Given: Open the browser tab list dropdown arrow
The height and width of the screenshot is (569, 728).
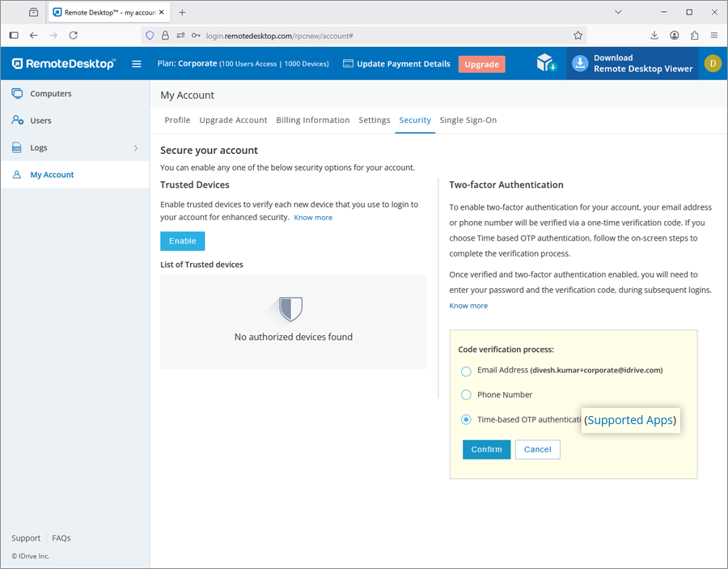Looking at the screenshot, I should pyautogui.click(x=618, y=12).
